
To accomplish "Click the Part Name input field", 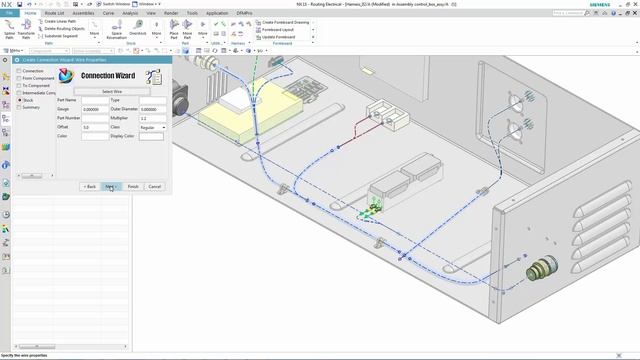I will tap(95, 100).
